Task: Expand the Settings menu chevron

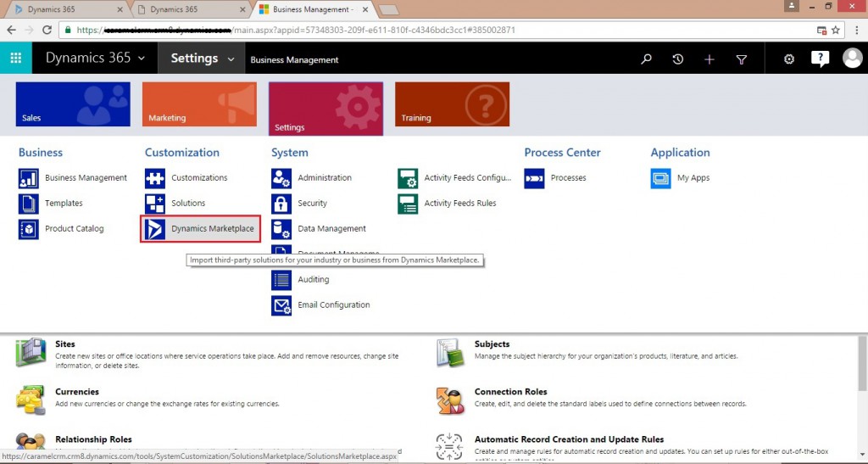Action: pyautogui.click(x=231, y=59)
